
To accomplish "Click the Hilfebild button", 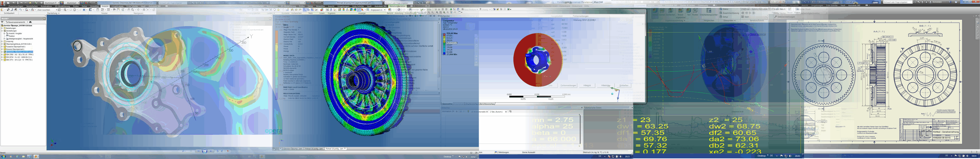I will pyautogui.click(x=587, y=86).
